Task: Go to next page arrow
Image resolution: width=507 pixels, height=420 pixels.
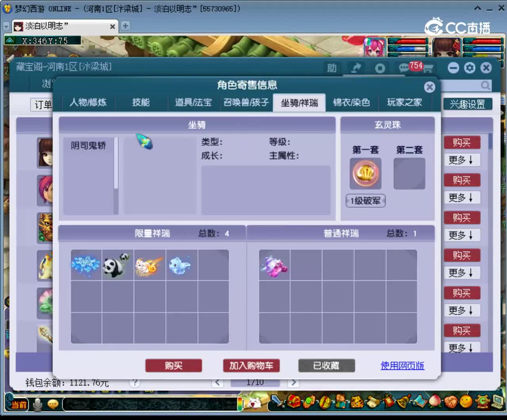Action: pos(293,382)
